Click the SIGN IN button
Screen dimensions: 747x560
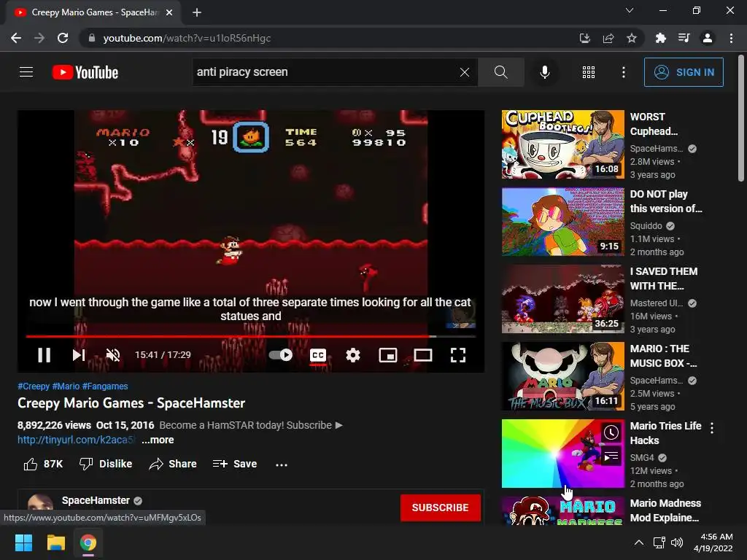click(684, 72)
